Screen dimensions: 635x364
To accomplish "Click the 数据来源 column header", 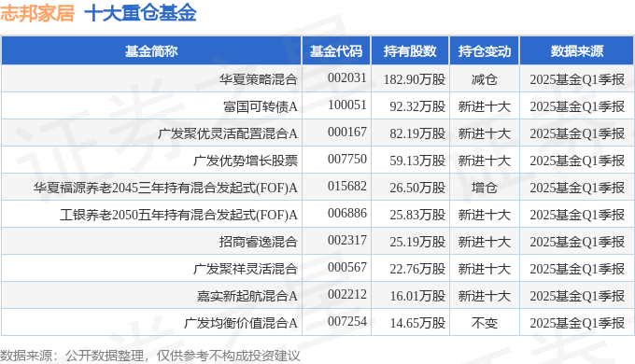I will coord(577,51).
